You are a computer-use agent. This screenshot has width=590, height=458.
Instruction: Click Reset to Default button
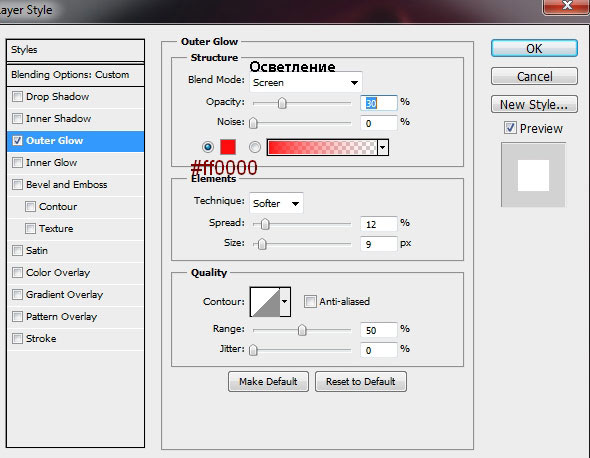coord(360,382)
